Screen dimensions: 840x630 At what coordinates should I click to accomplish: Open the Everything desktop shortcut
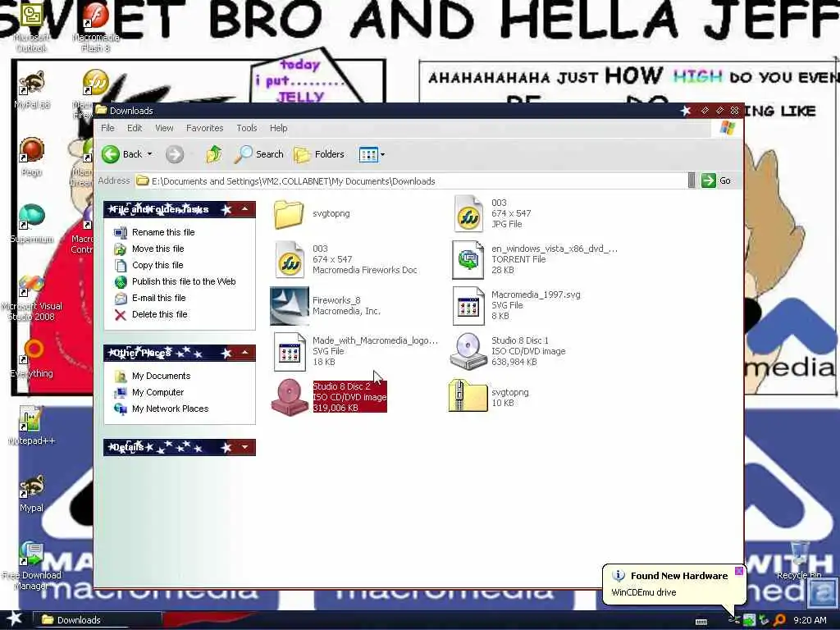pos(31,358)
